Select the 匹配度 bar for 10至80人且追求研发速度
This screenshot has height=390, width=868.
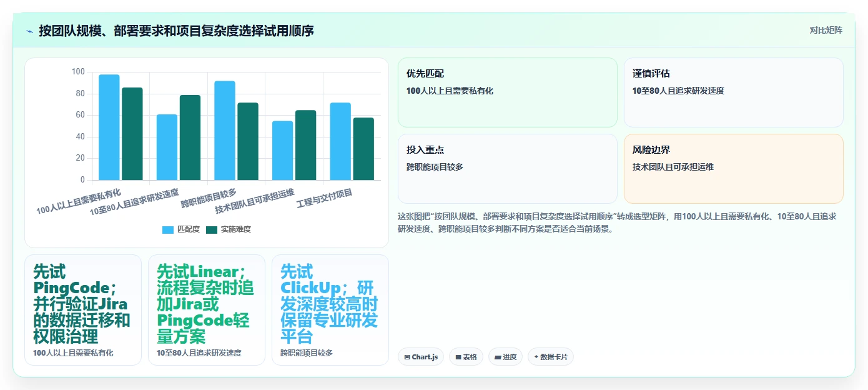click(167, 147)
